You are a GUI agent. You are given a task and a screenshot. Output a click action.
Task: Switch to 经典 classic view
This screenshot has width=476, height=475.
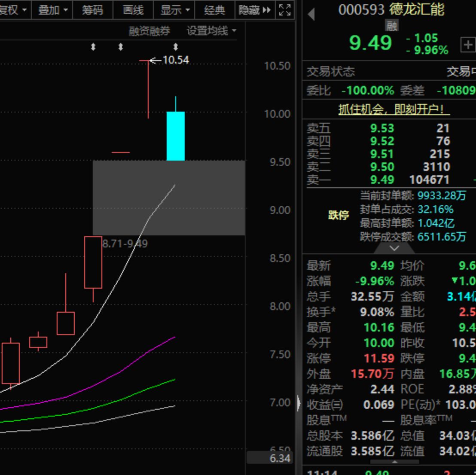(x=215, y=10)
